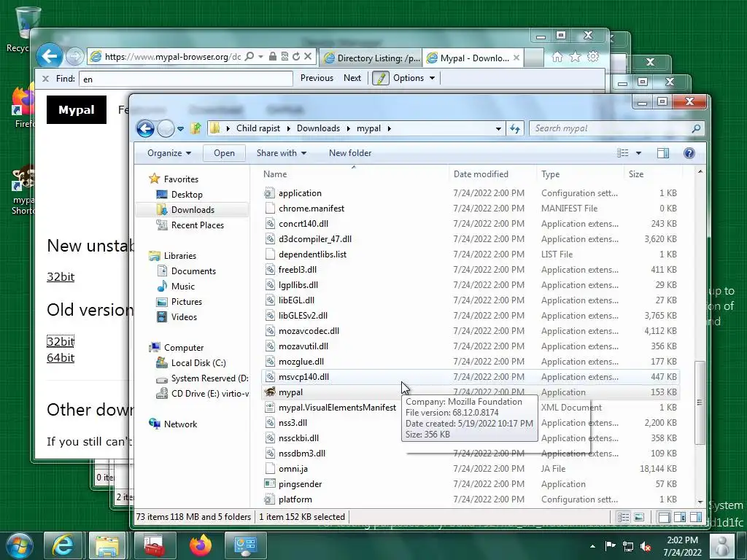Select omni.ja file
This screenshot has height=560, width=747.
pos(293,469)
